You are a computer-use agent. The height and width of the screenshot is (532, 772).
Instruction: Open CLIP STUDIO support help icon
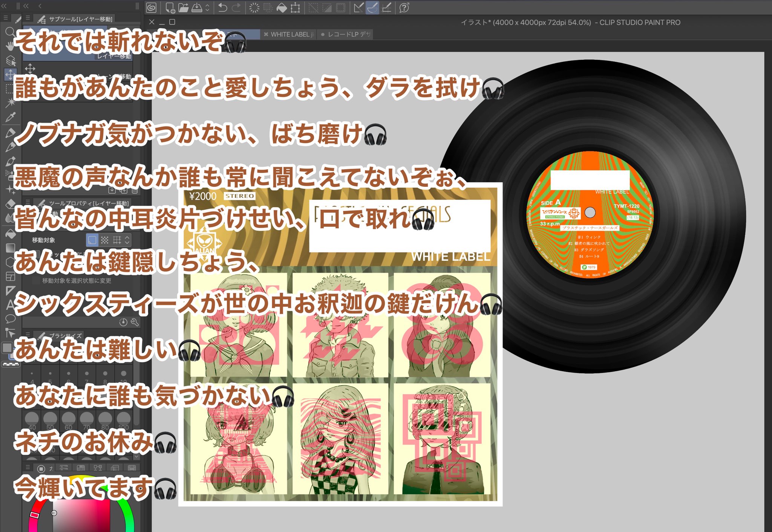(404, 8)
